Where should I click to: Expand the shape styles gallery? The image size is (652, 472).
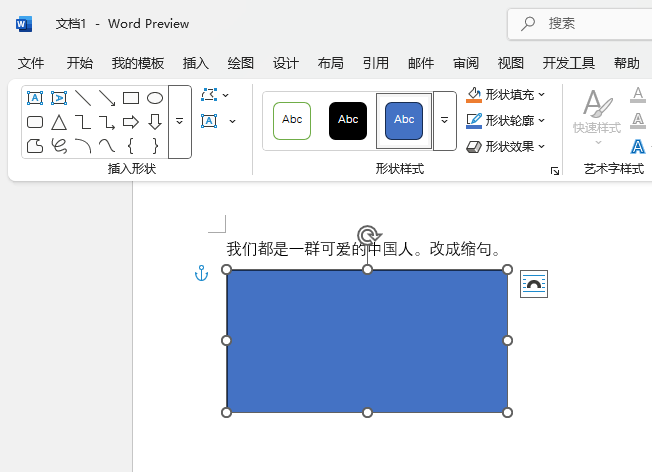tap(445, 121)
